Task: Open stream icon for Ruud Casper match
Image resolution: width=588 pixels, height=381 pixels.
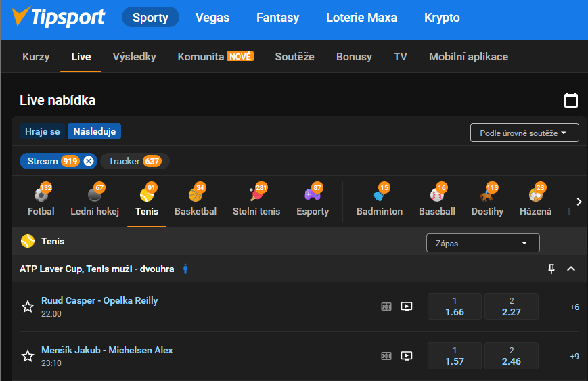Action: 407,307
